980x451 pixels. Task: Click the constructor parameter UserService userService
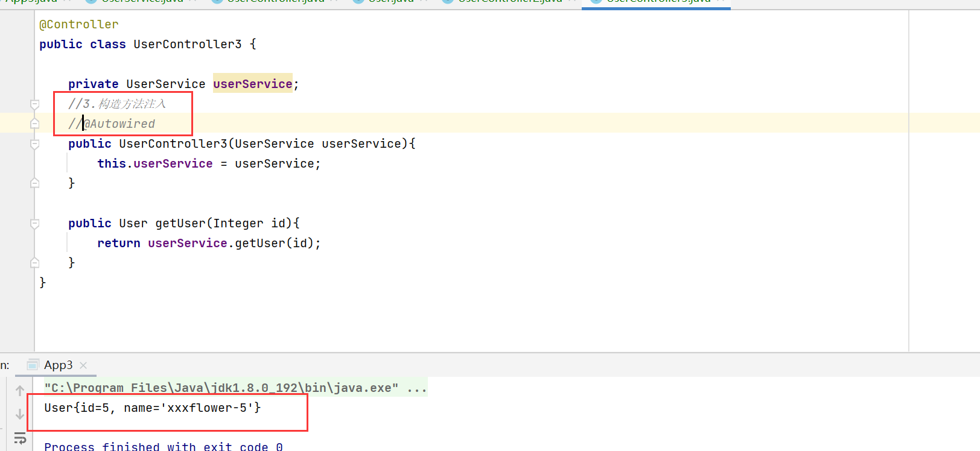coord(318,143)
